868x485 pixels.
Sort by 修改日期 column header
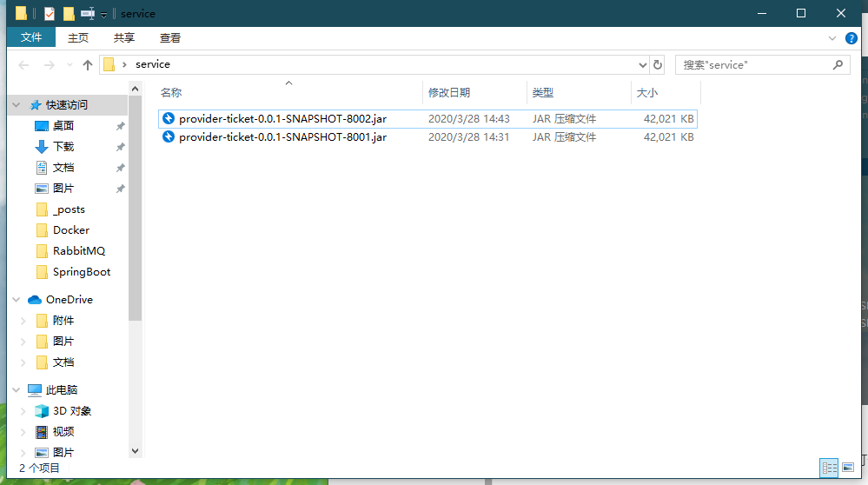click(x=449, y=92)
